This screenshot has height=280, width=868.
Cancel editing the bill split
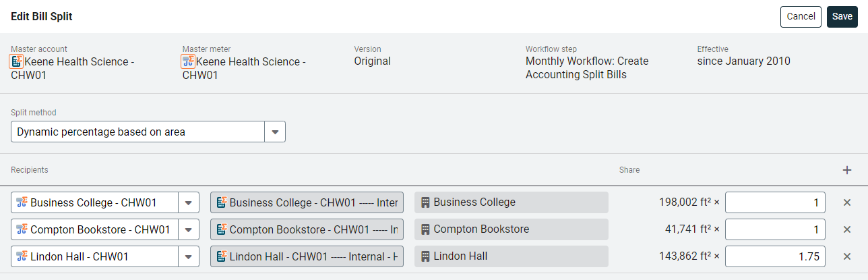point(801,17)
